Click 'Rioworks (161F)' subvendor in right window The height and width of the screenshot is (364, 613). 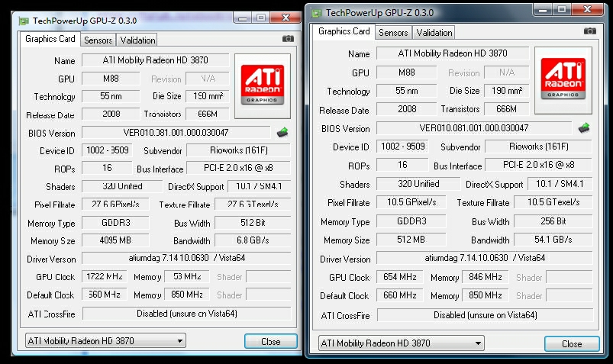(x=538, y=147)
